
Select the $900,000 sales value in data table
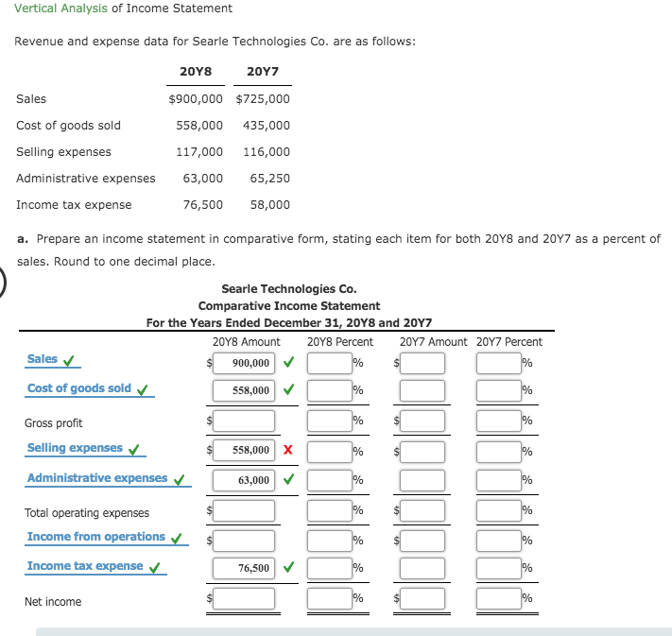(196, 99)
